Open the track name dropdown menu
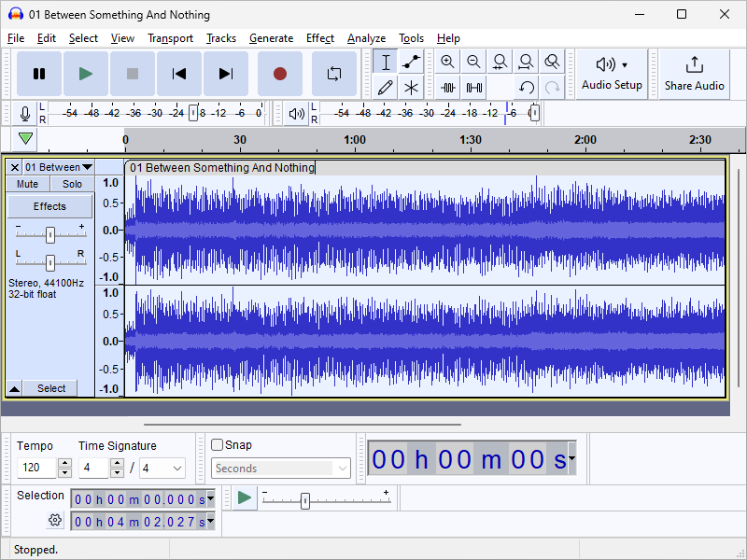 click(87, 167)
